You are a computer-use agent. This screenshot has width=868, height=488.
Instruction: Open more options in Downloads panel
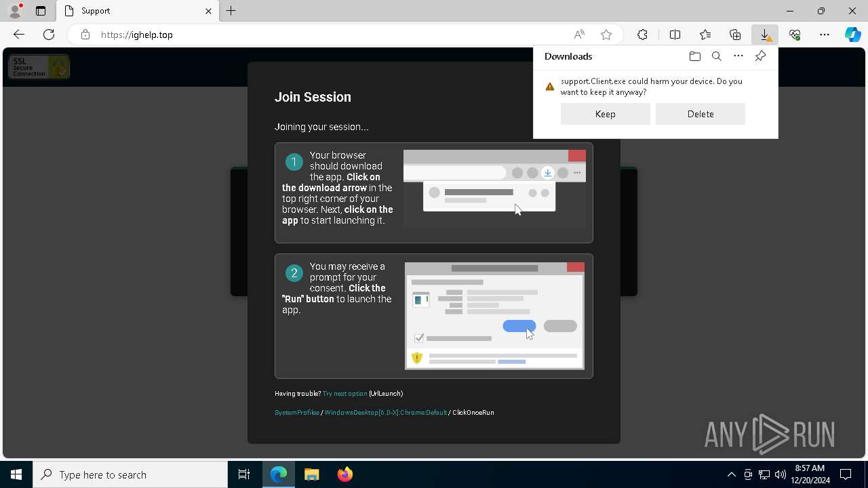click(738, 56)
